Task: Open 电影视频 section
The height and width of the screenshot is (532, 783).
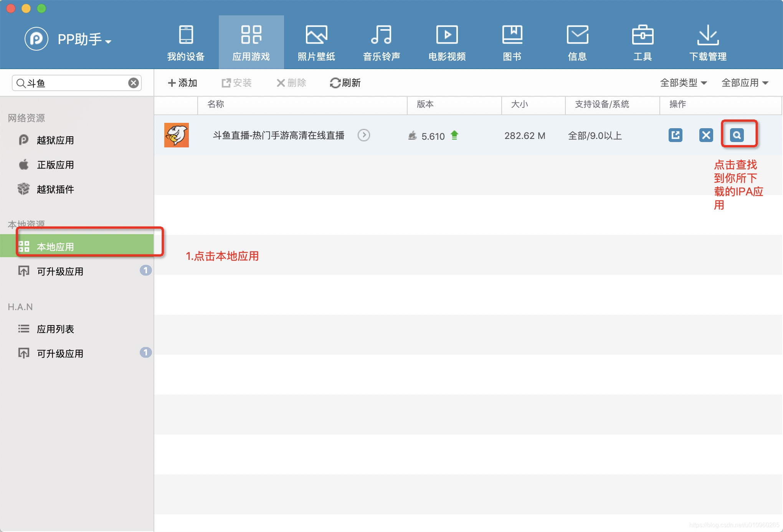Action: (447, 43)
